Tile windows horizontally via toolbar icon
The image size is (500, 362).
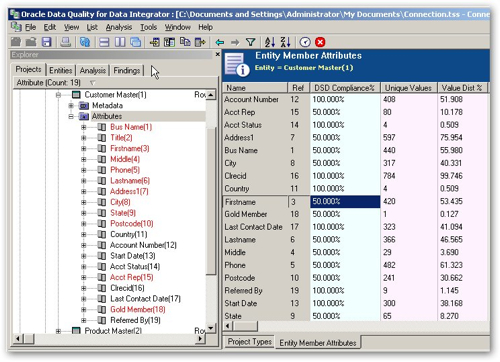104,42
